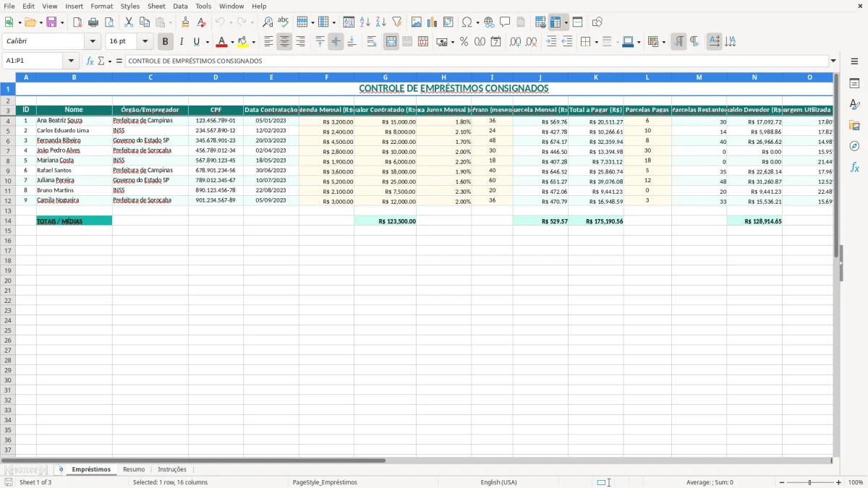The image size is (868, 488).
Task: Open Find and Replace icon
Action: click(268, 22)
